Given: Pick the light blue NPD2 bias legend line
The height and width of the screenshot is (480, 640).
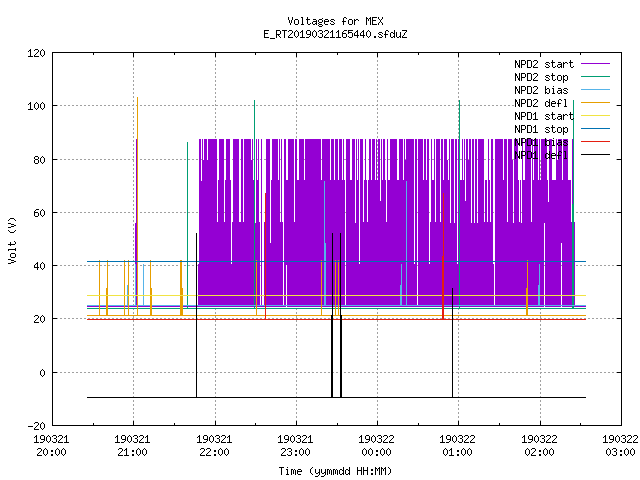Looking at the screenshot, I should pos(595,89).
